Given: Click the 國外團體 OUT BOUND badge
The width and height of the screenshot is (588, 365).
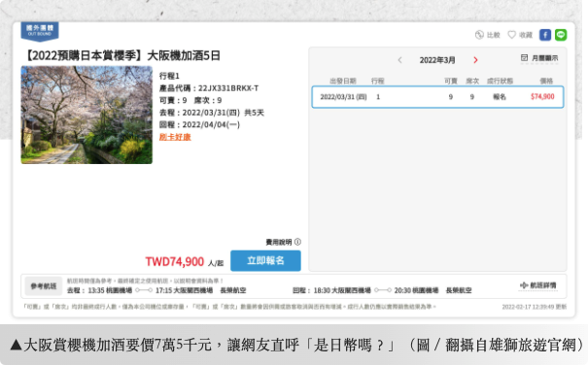Looking at the screenshot, I should coord(40,31).
